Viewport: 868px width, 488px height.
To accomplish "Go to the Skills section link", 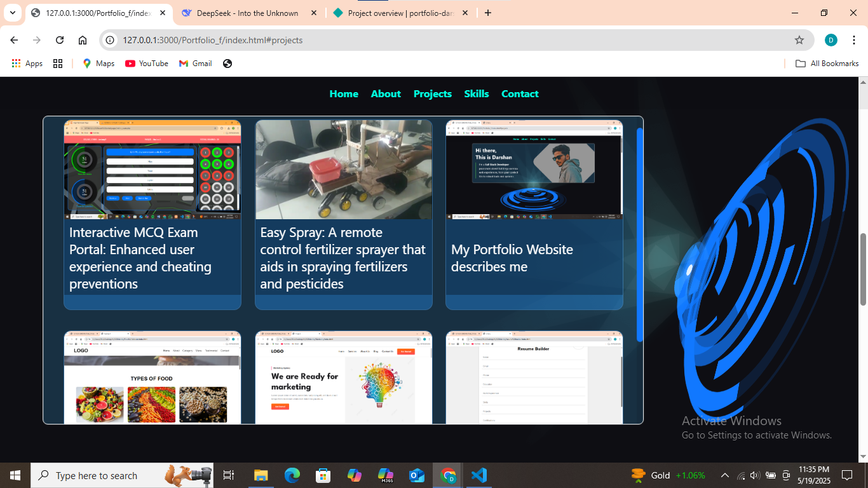I will (x=477, y=93).
